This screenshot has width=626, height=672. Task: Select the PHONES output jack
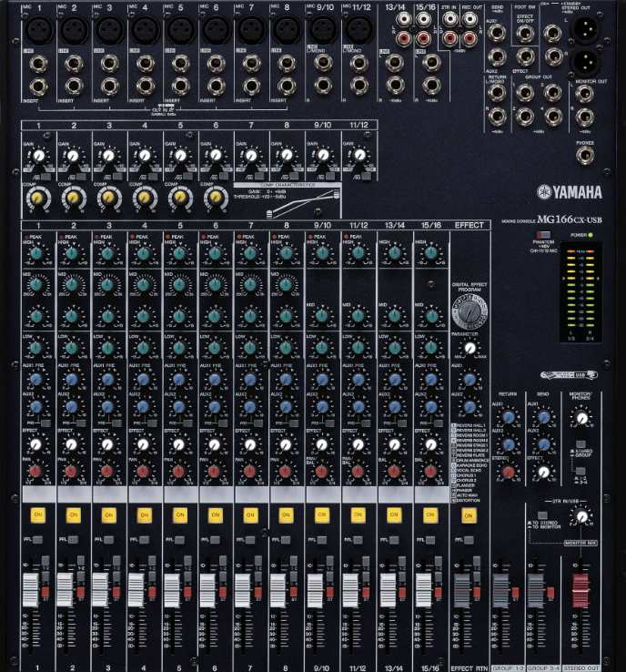pos(585,157)
